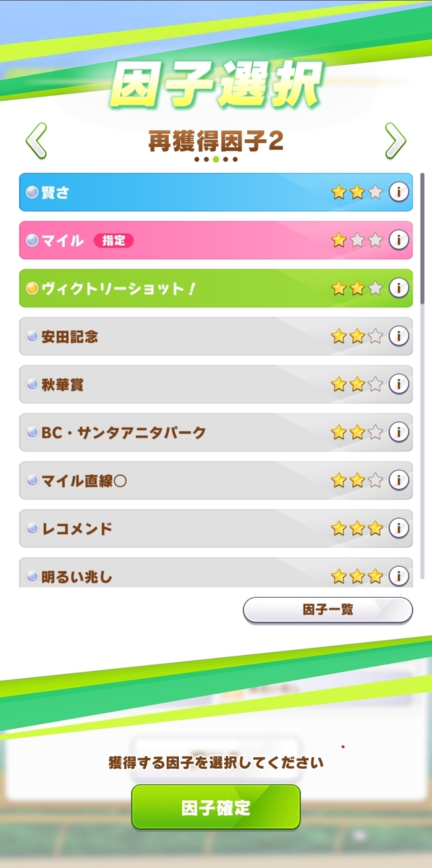
Task: Click the star rating on レコメンド
Action: [x=357, y=528]
